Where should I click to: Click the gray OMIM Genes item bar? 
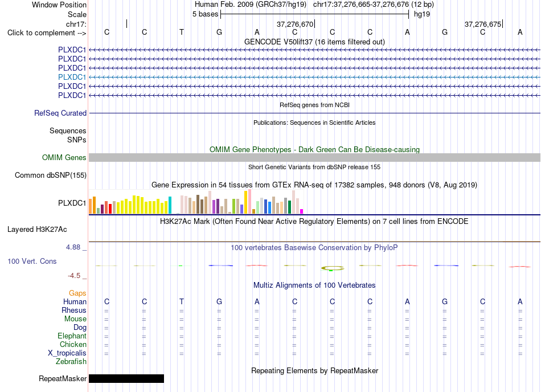click(314, 158)
